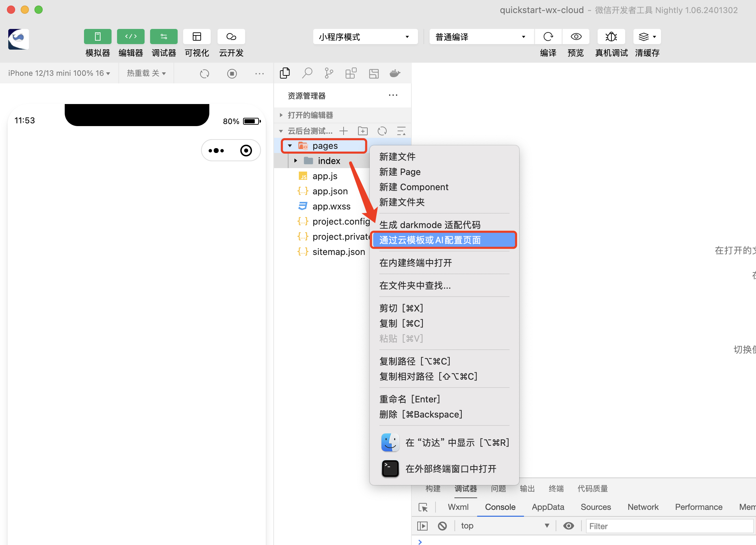The height and width of the screenshot is (545, 756).
Task: Open the app.json file in explorer
Action: (x=330, y=191)
